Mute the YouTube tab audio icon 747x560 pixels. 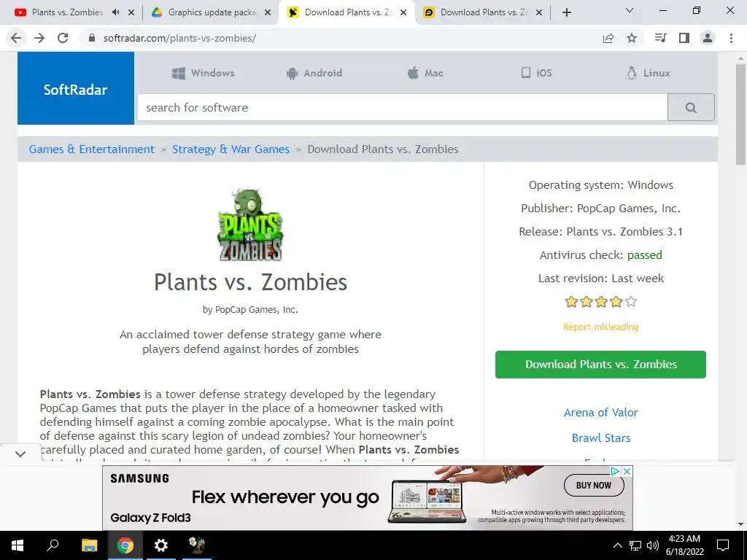115,12
